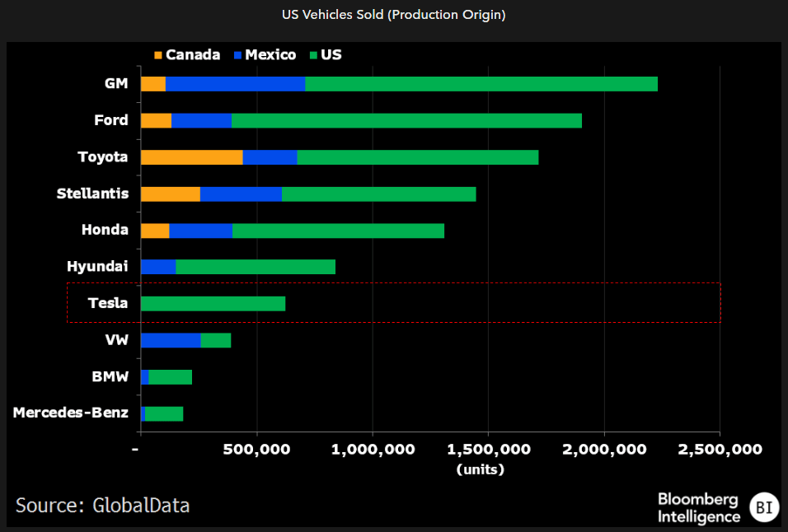This screenshot has width=788, height=532.
Task: Click the Source: GlobalData text
Action: [x=102, y=505]
